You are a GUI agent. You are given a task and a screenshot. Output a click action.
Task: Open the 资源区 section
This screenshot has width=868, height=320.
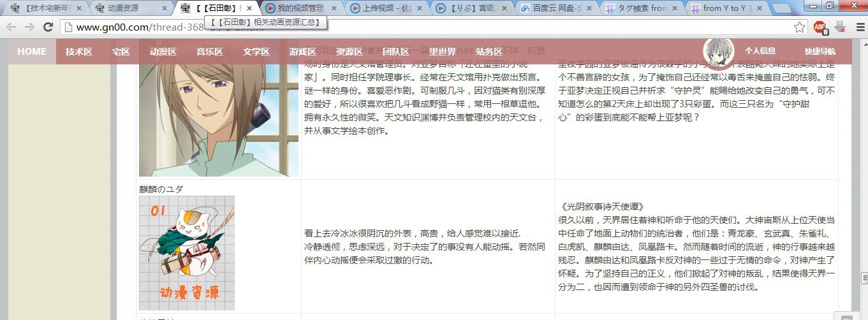[349, 52]
